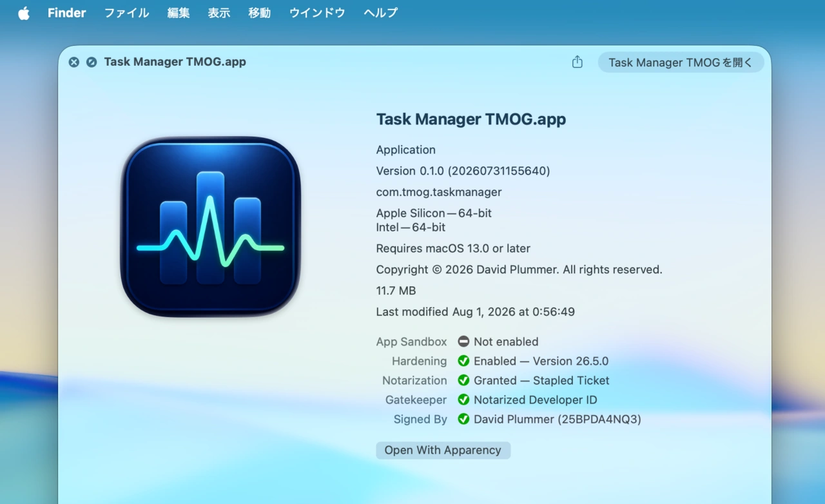Click the com.tmog.taskmanager bundle identifier
Viewport: 825px width, 504px height.
tap(439, 192)
